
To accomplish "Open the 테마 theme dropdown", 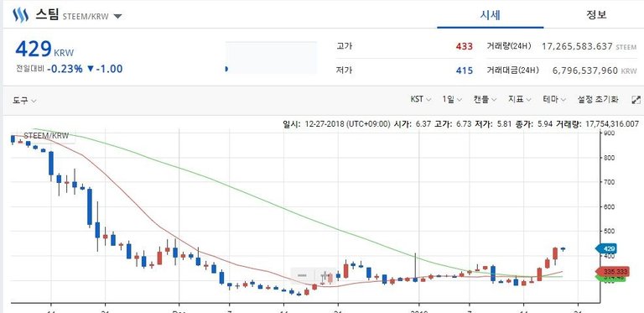I will [x=554, y=99].
